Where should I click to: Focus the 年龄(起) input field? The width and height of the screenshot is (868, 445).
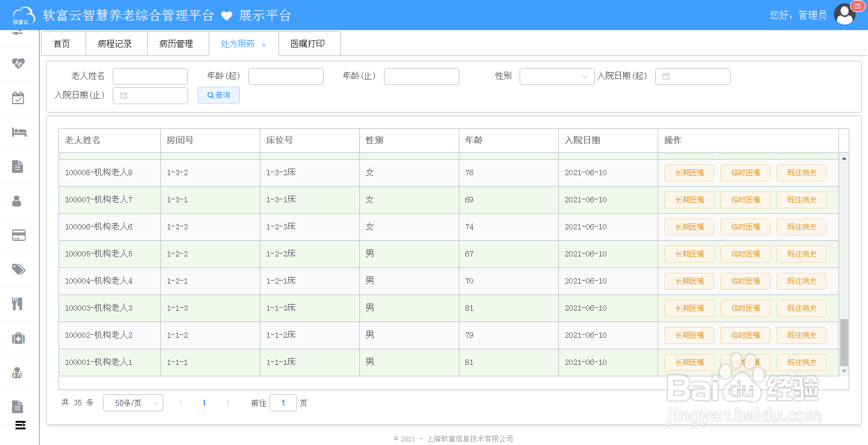pyautogui.click(x=286, y=76)
